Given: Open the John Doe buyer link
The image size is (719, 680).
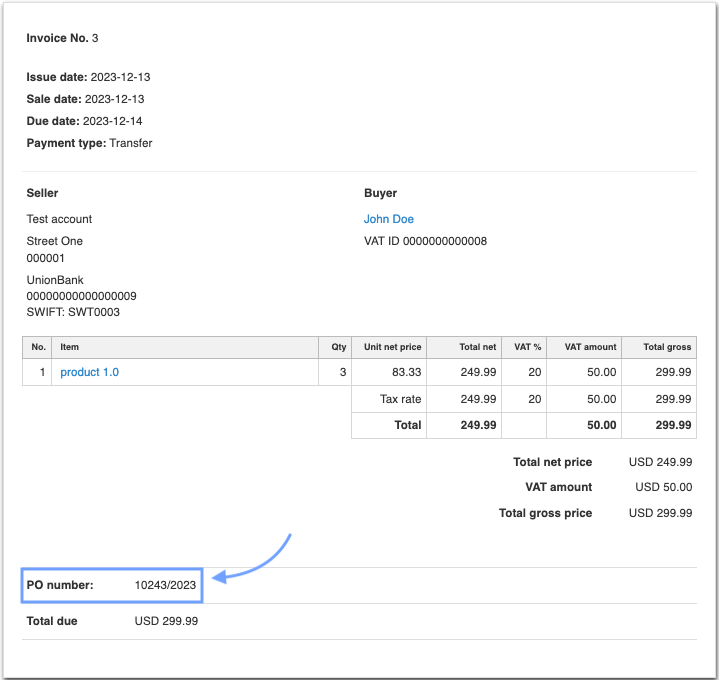Looking at the screenshot, I should [x=388, y=219].
